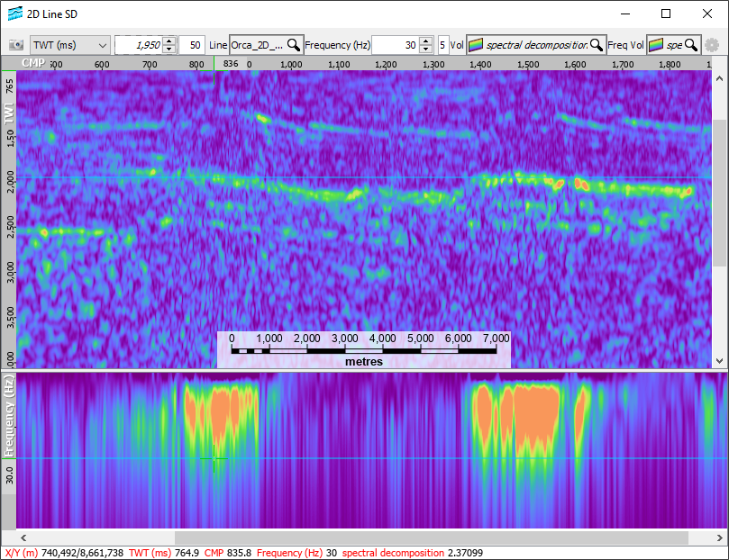This screenshot has height=560, width=729.
Task: Click the TWT step field showing 50
Action: coord(193,45)
